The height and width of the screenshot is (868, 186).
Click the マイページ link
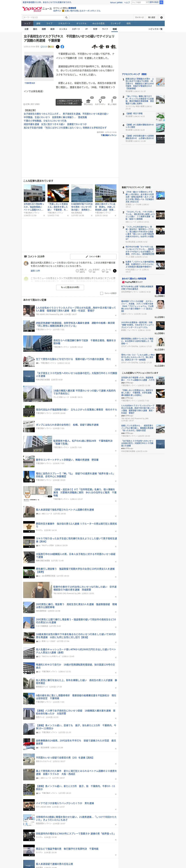pos(139,18)
